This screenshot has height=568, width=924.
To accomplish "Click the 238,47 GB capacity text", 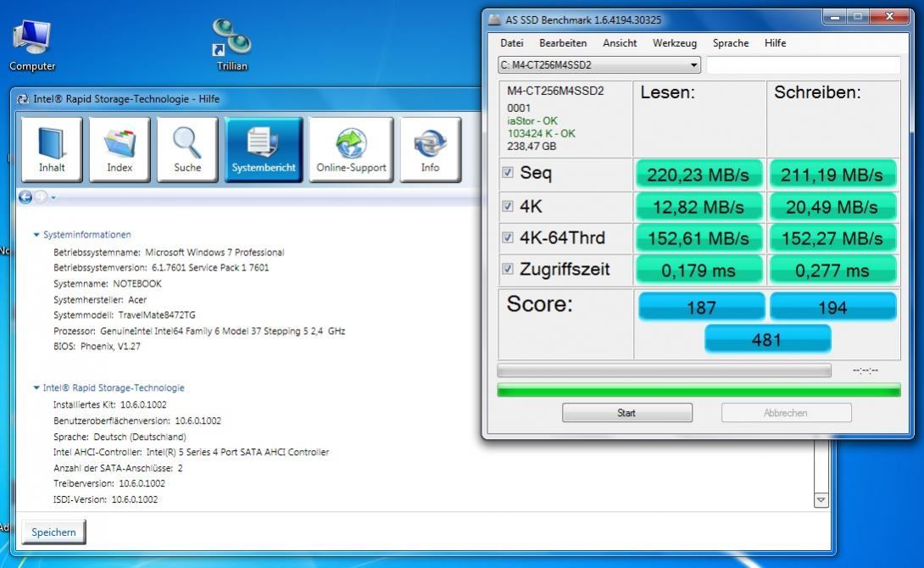I will (x=532, y=146).
